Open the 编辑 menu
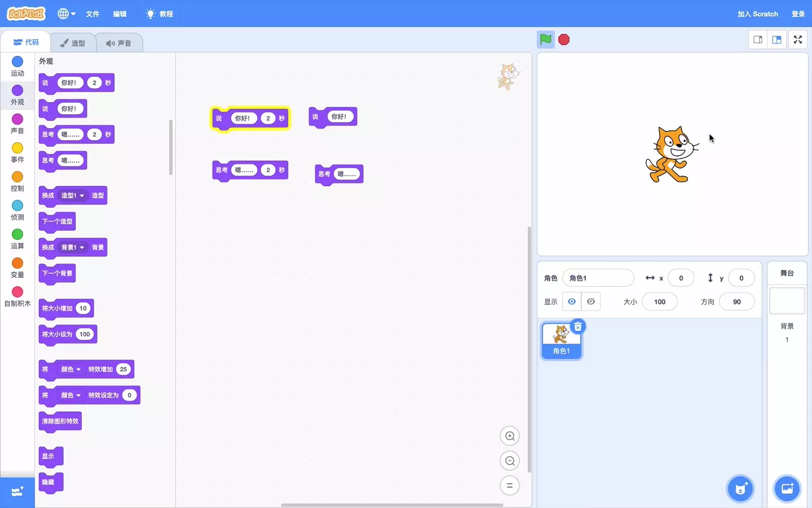812x508 pixels. tap(120, 14)
